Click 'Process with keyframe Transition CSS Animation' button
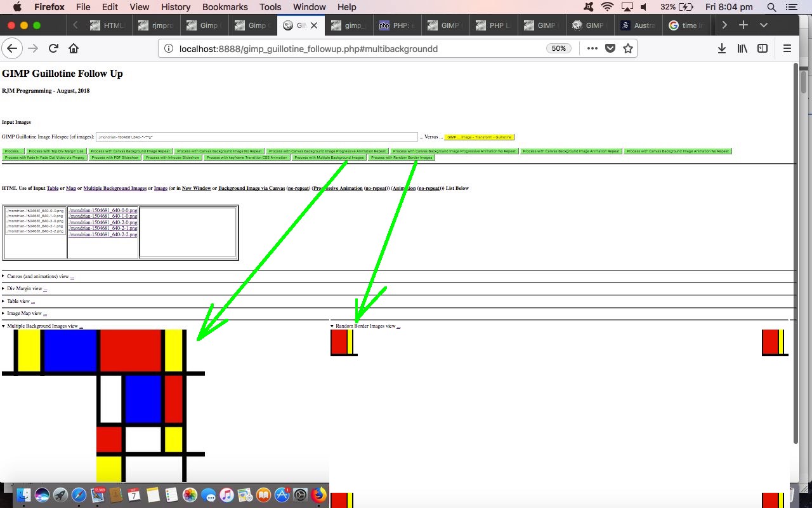Viewport: 812px width, 508px height. click(x=247, y=157)
